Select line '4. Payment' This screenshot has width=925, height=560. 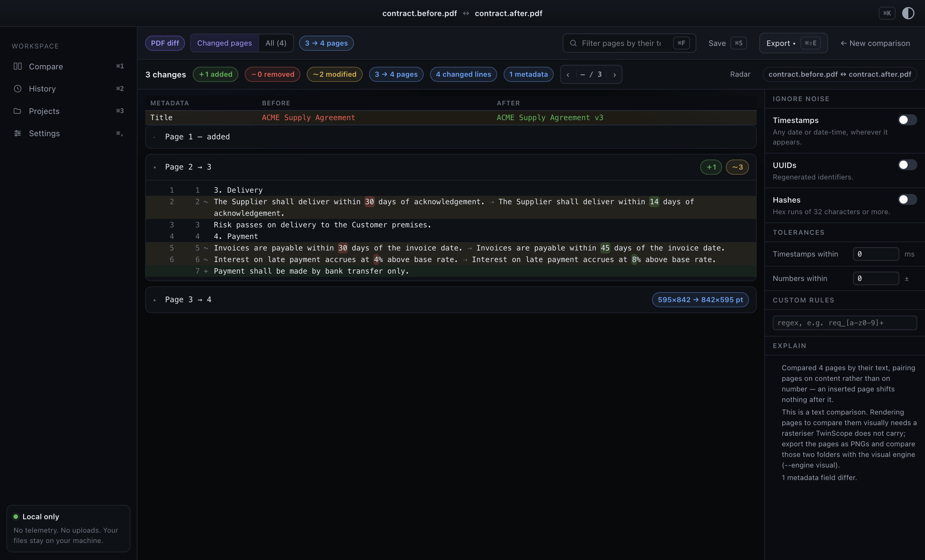451,236
